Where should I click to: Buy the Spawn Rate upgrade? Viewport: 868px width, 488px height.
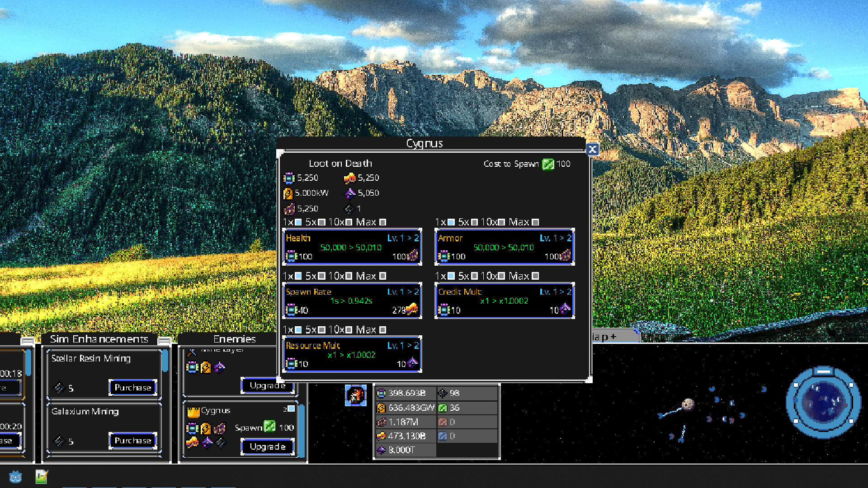[x=352, y=300]
